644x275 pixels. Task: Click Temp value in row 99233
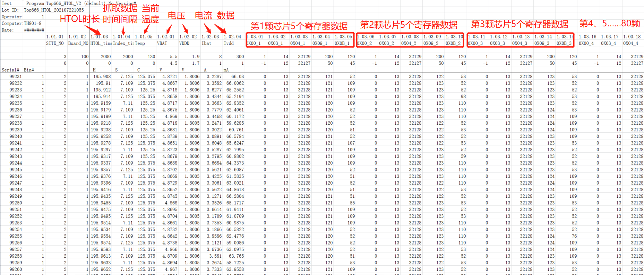coord(147,90)
